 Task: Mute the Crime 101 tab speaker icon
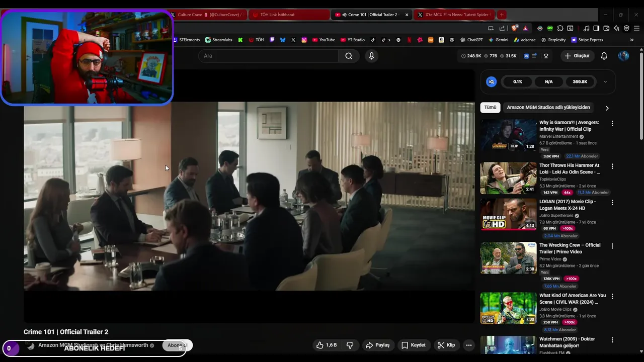344,15
